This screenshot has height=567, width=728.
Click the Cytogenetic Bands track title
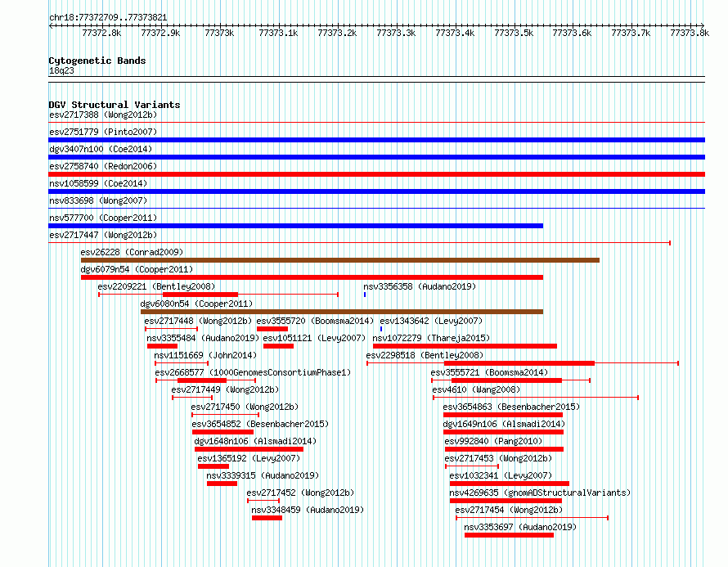[x=97, y=61]
